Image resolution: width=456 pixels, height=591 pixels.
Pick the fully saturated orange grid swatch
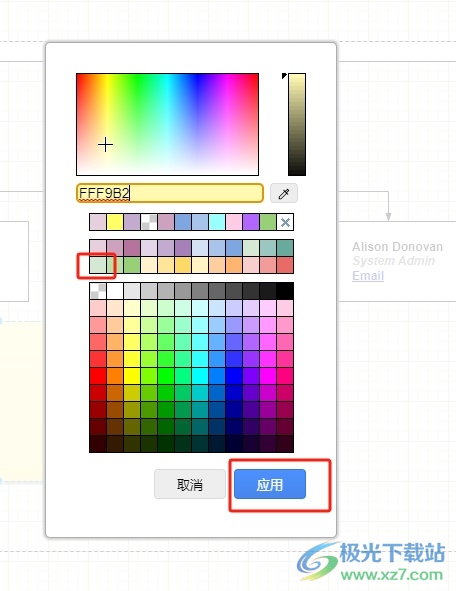tap(115, 376)
